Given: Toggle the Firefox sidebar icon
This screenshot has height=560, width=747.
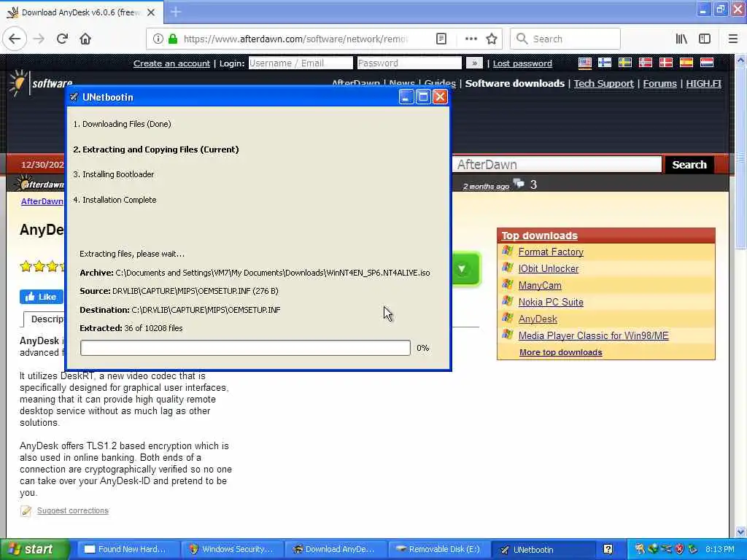Looking at the screenshot, I should [x=705, y=39].
